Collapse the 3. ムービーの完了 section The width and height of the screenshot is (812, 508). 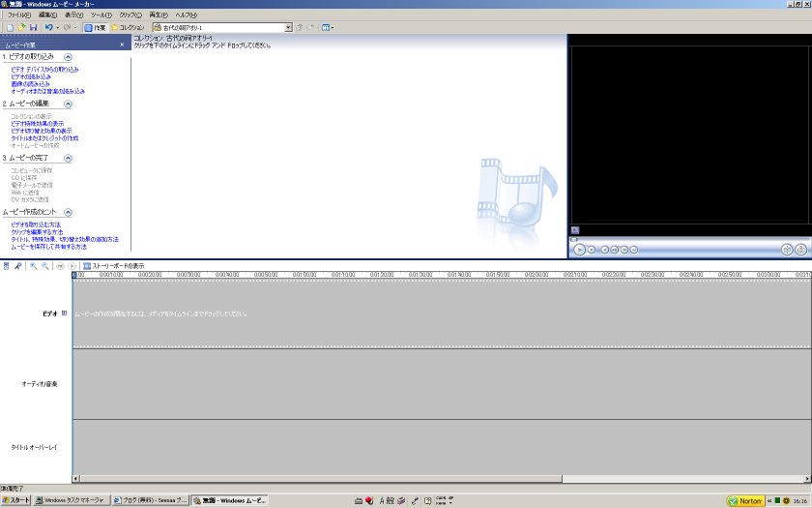click(x=68, y=158)
